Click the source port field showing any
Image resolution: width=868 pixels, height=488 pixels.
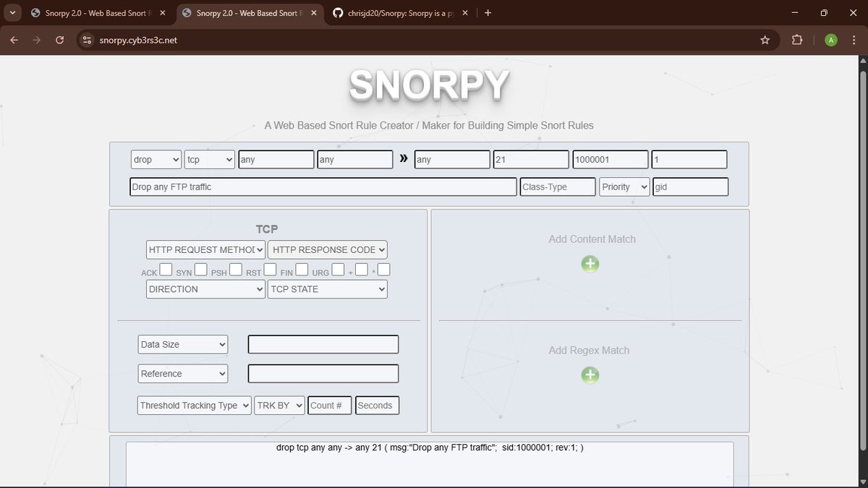pyautogui.click(x=355, y=160)
